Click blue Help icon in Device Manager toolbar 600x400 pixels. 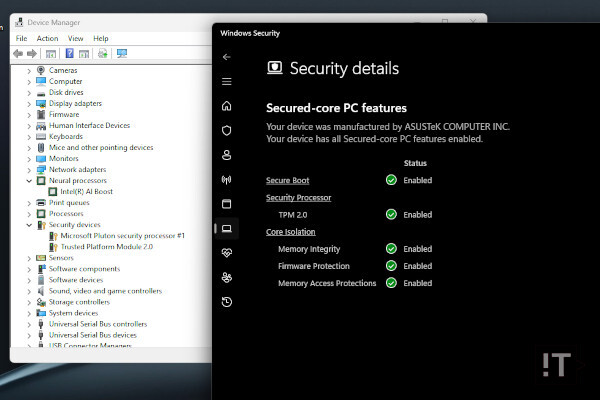click(71, 53)
